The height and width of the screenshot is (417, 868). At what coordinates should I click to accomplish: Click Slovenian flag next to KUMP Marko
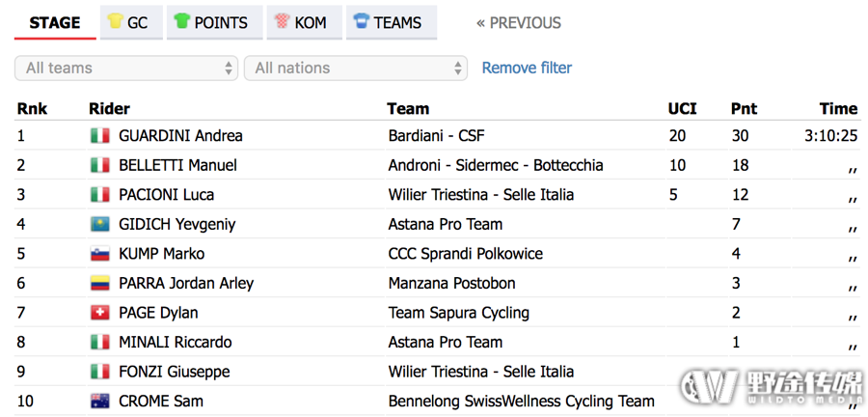pos(100,254)
